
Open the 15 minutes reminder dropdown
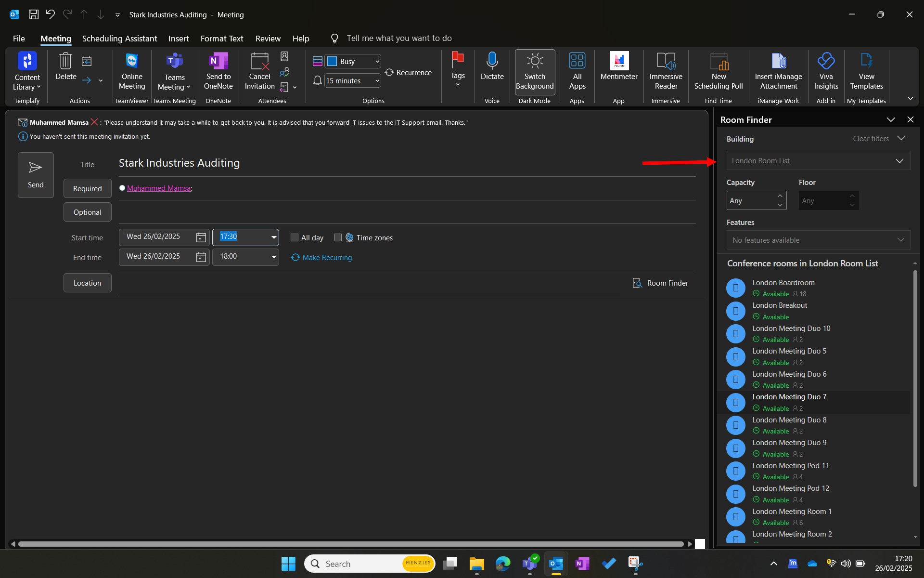tap(377, 81)
